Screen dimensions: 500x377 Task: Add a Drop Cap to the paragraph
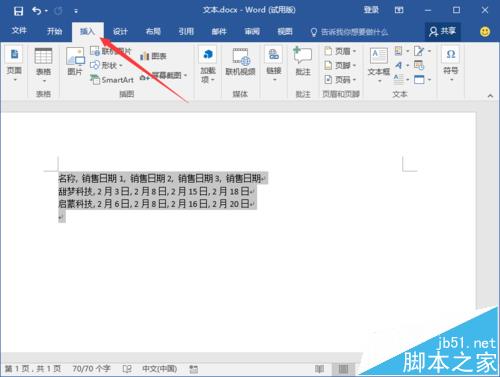pyautogui.click(x=401, y=80)
